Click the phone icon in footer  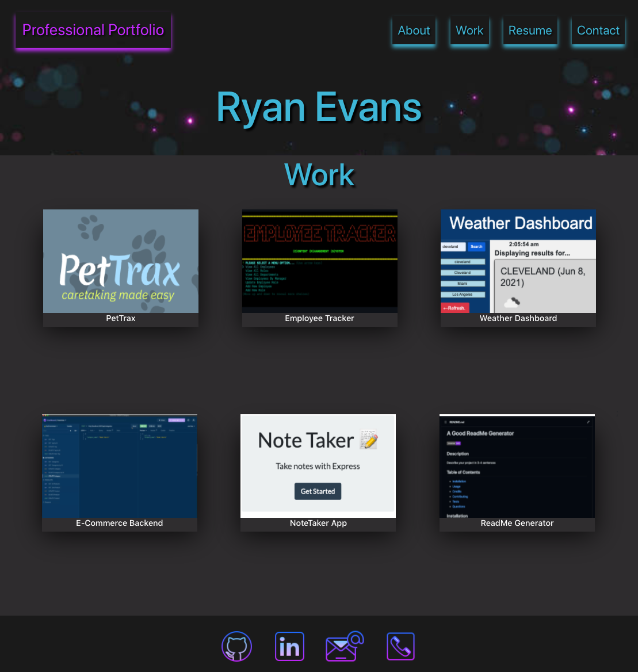(x=400, y=646)
